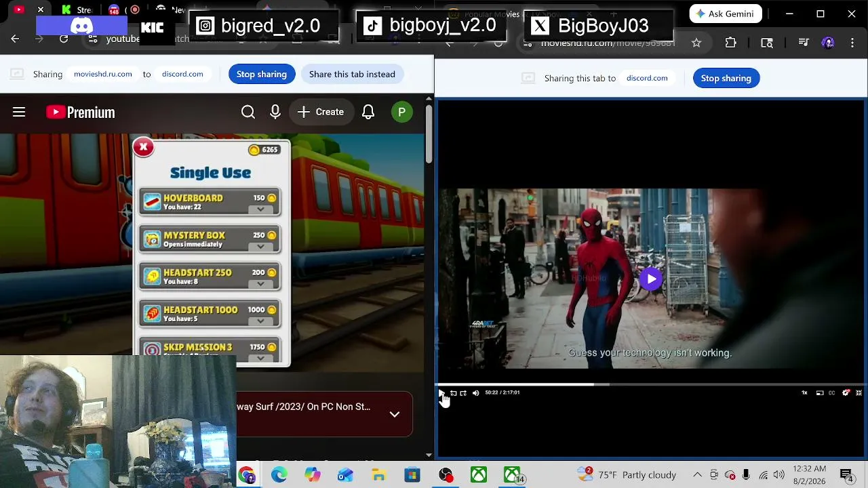
Task: Expand the video title description chevron
Action: click(395, 414)
